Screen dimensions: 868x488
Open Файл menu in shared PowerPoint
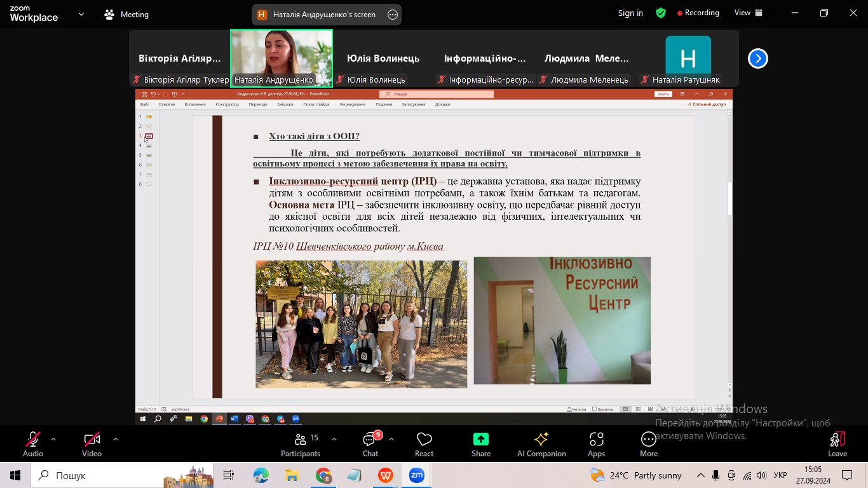(x=145, y=104)
